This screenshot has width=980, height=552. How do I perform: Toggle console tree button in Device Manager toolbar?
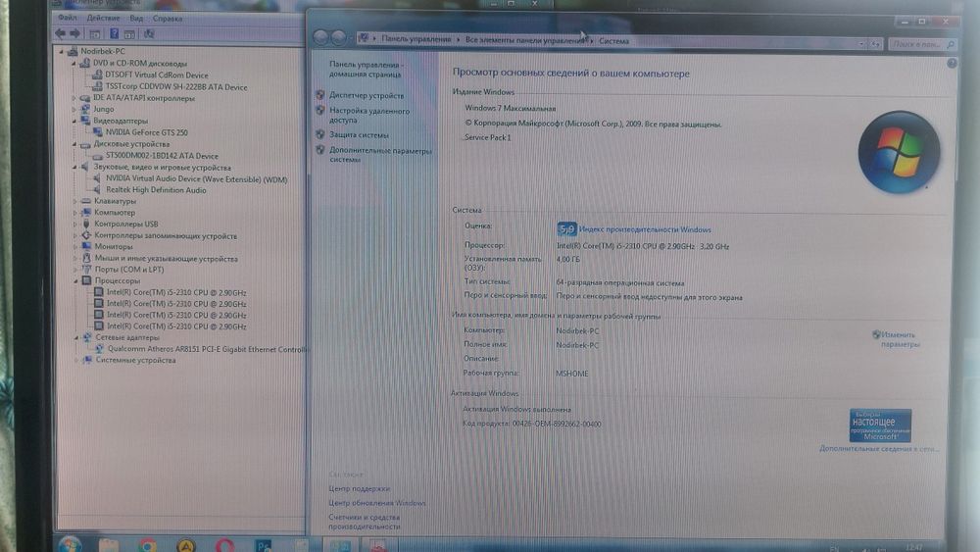[95, 33]
